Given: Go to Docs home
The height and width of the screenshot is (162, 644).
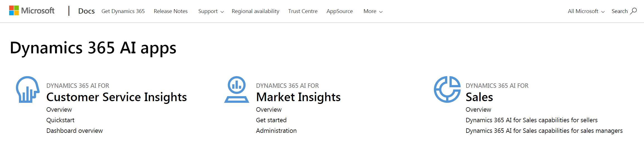Looking at the screenshot, I should tap(86, 11).
